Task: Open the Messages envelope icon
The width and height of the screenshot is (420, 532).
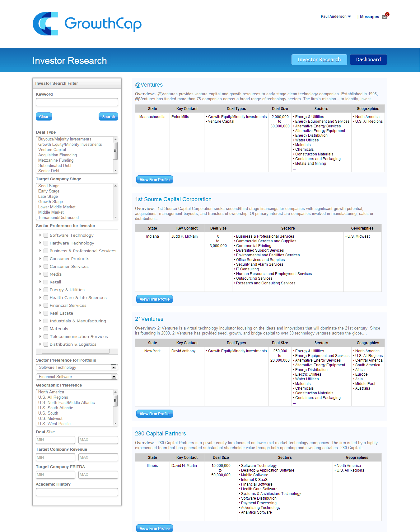Action: [385, 17]
